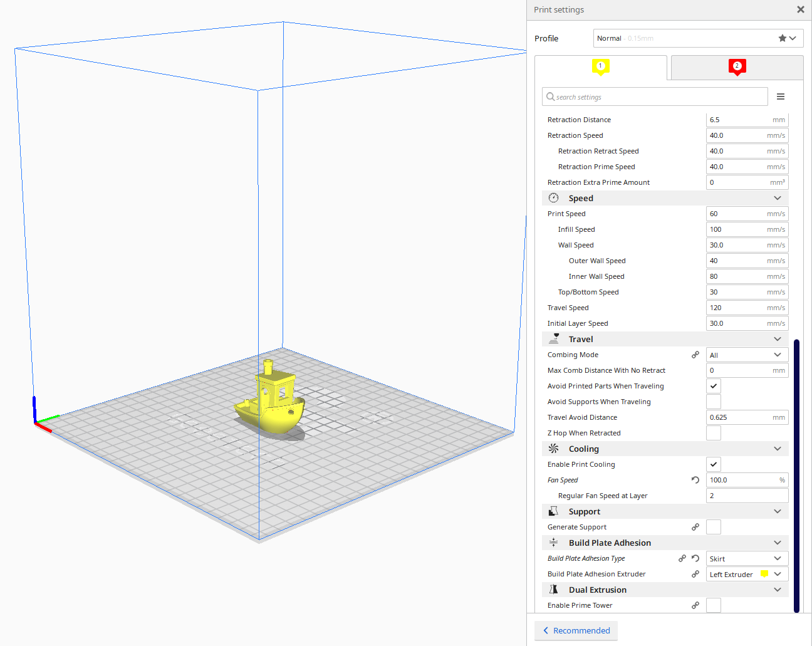The width and height of the screenshot is (812, 646).
Task: Click the search settings field
Action: click(655, 97)
